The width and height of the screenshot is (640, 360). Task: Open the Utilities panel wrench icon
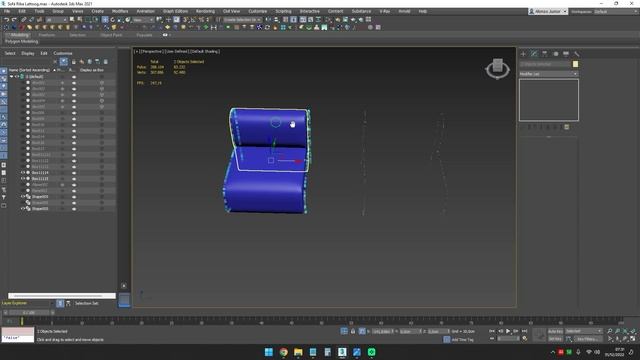576,53
